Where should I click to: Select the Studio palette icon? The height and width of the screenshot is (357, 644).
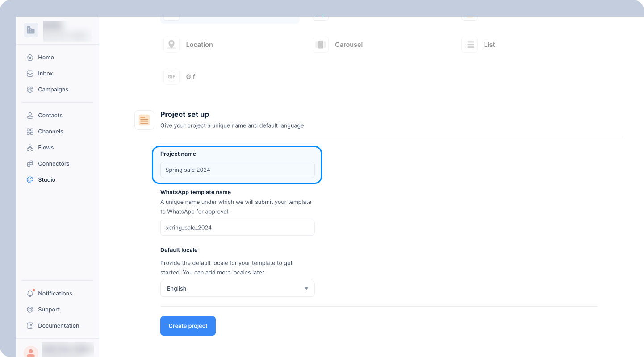coord(30,180)
